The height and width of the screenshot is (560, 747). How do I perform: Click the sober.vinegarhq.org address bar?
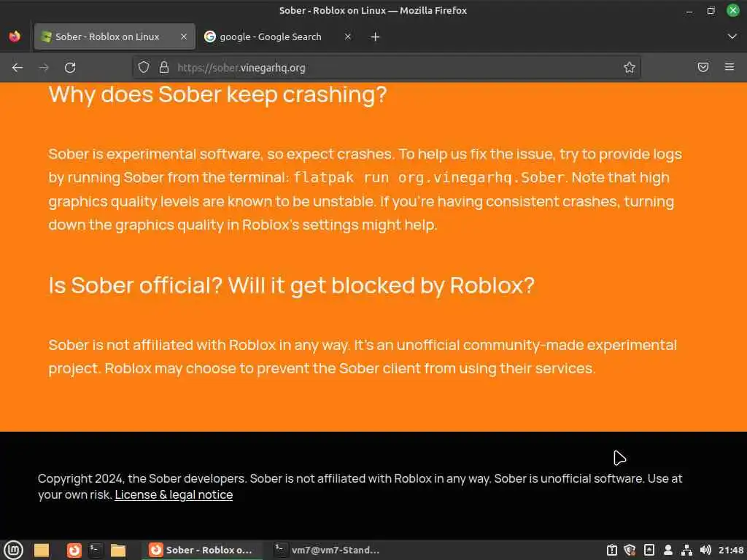click(x=386, y=68)
